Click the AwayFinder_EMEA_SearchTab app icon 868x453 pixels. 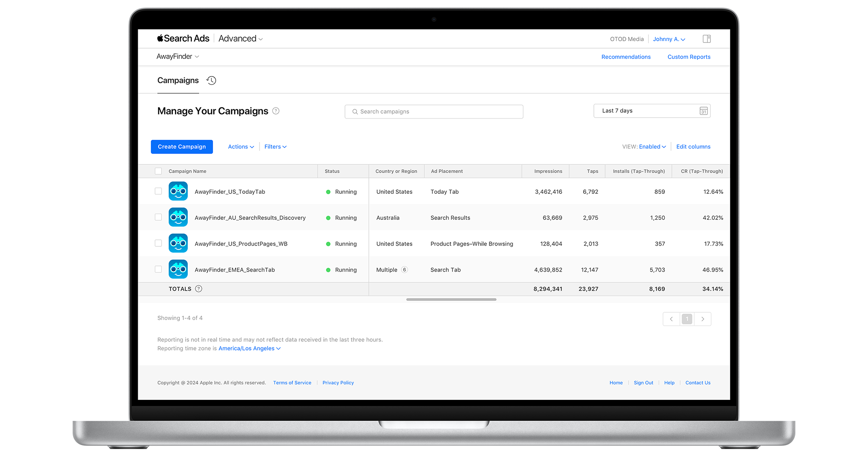[x=178, y=269]
